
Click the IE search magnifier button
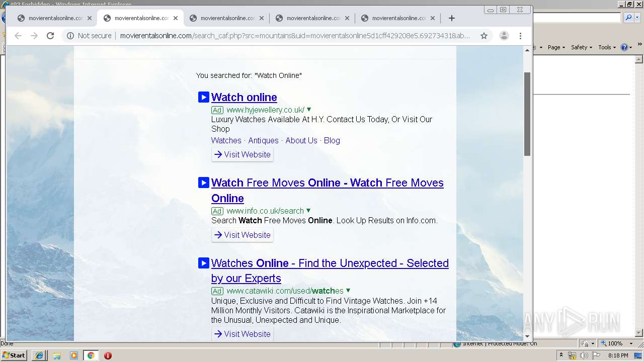[628, 18]
